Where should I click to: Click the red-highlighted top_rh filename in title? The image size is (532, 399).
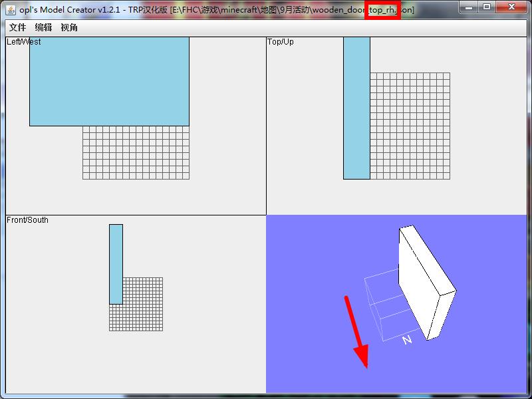click(x=383, y=11)
